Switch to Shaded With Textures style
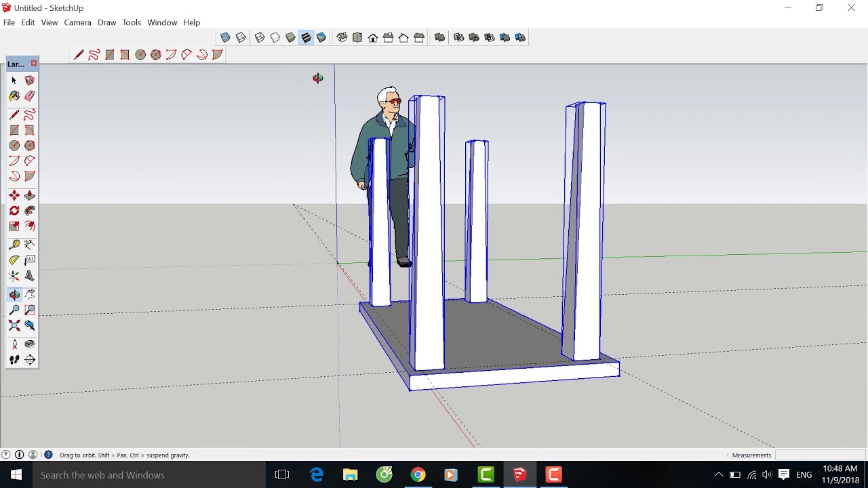The height and width of the screenshot is (488, 868). (307, 38)
